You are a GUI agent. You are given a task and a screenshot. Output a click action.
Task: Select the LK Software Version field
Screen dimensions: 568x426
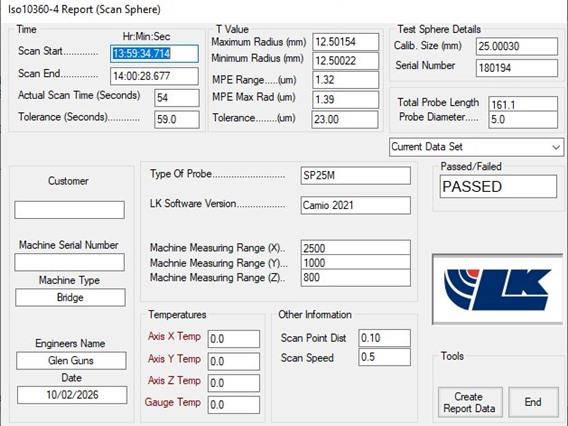(355, 205)
